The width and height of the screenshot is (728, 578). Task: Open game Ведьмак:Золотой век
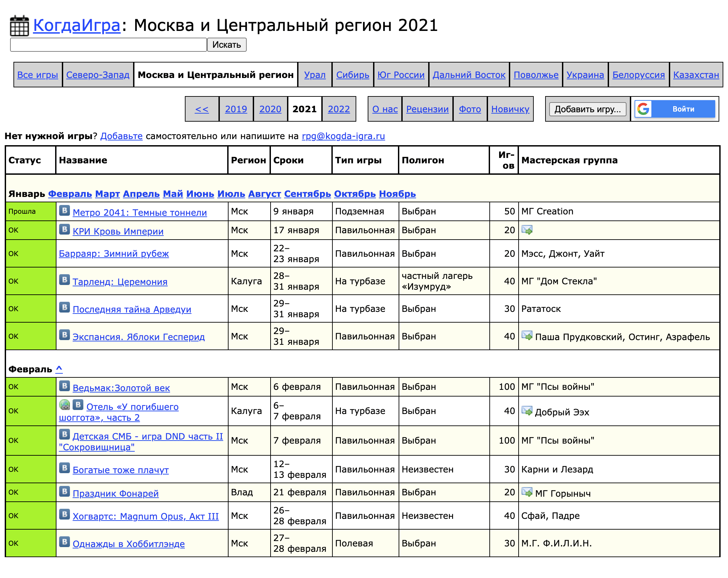(x=122, y=388)
